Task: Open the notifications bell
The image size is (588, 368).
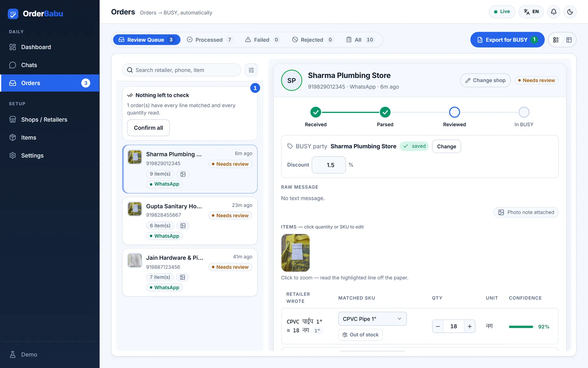Action: 554,12
